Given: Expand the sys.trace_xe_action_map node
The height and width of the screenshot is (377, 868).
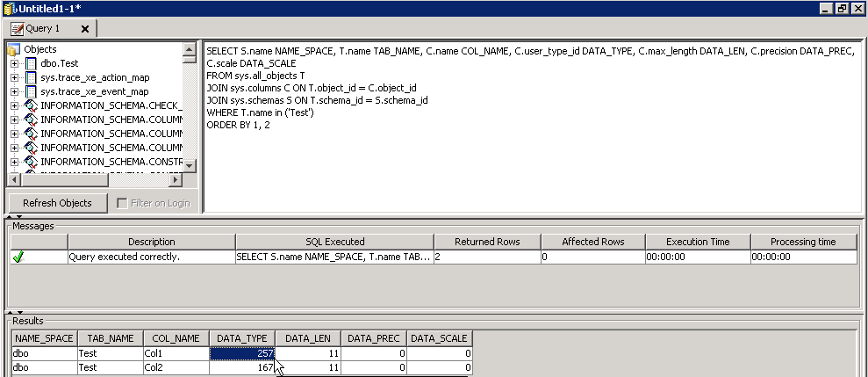Looking at the screenshot, I should pyautogui.click(x=14, y=78).
